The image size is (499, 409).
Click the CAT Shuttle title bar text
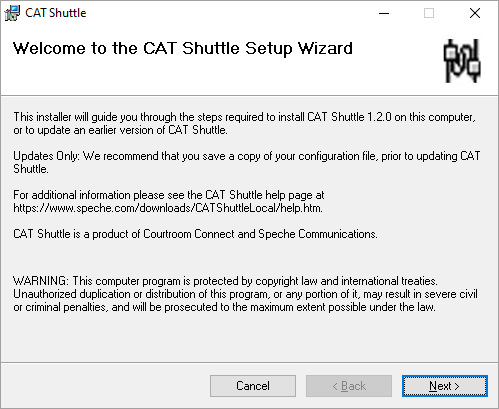click(x=56, y=13)
